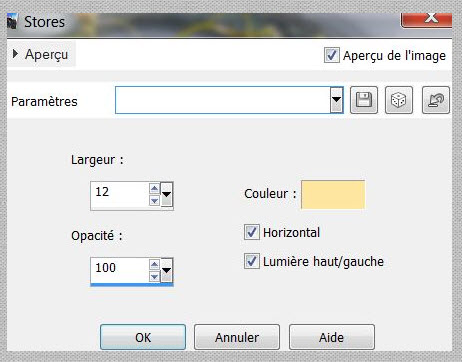The height and width of the screenshot is (362, 462).
Task: Click the reset to default icon
Action: click(436, 100)
